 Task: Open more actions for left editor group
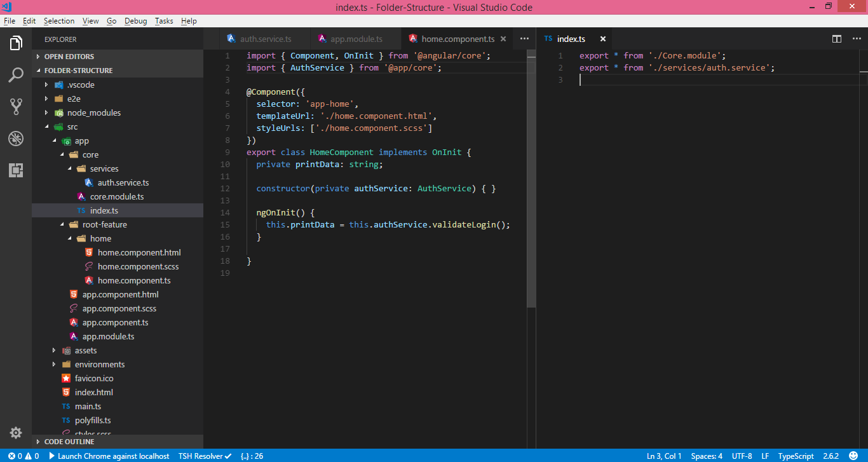click(x=524, y=39)
